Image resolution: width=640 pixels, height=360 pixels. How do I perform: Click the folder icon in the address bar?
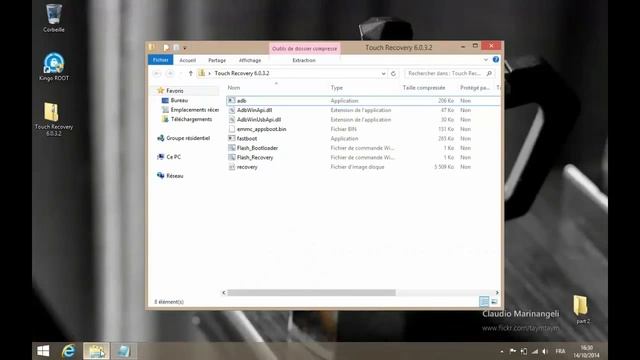[202, 73]
